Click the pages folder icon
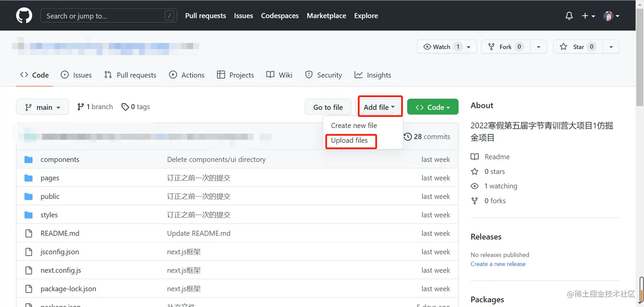This screenshot has height=307, width=644. click(29, 178)
